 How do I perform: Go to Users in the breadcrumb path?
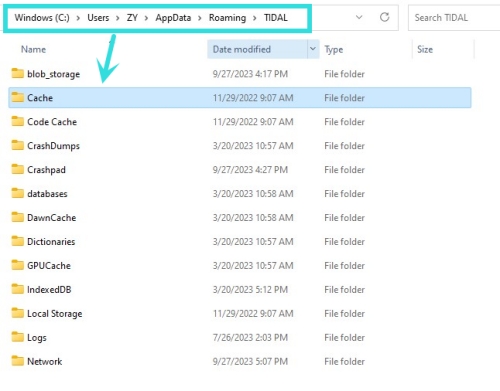98,18
